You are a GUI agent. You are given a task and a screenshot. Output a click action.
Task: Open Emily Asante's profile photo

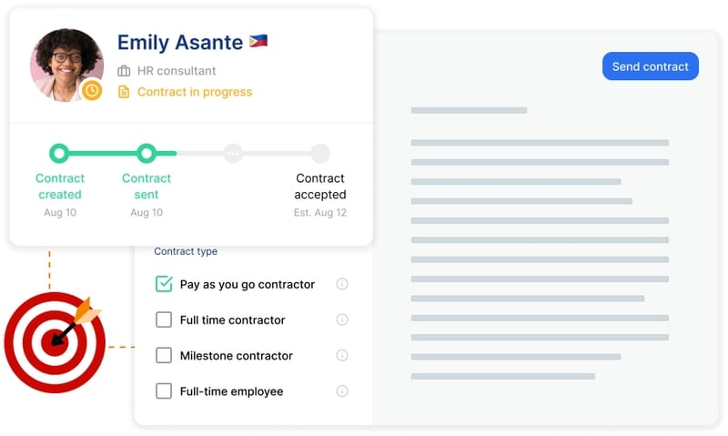[x=66, y=64]
